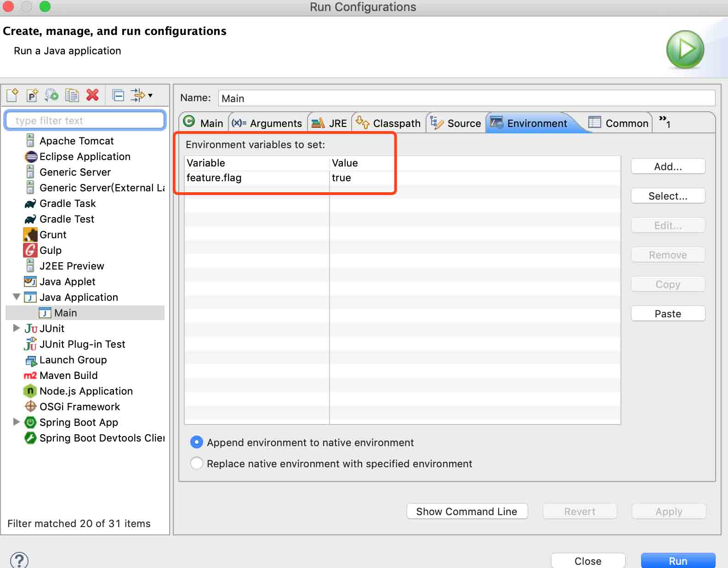The image size is (728, 568).
Task: Click New launch configuration prototype icon
Action: (x=32, y=95)
